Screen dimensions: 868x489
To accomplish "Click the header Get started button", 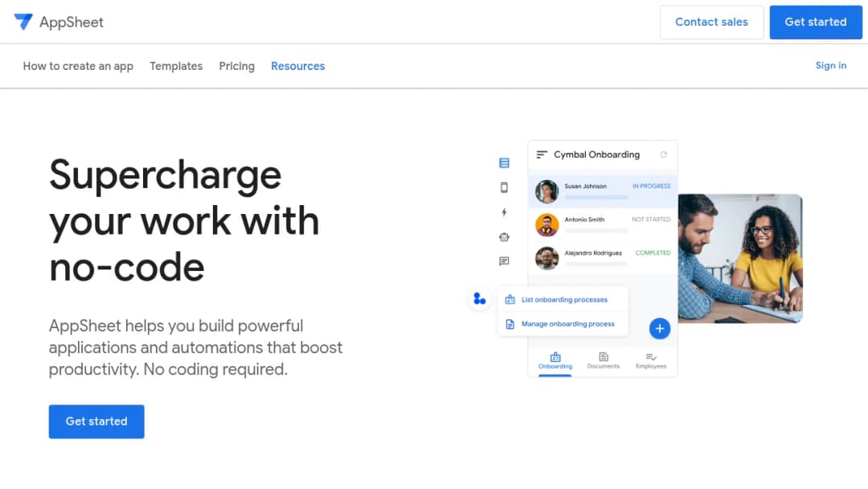I will 816,23.
